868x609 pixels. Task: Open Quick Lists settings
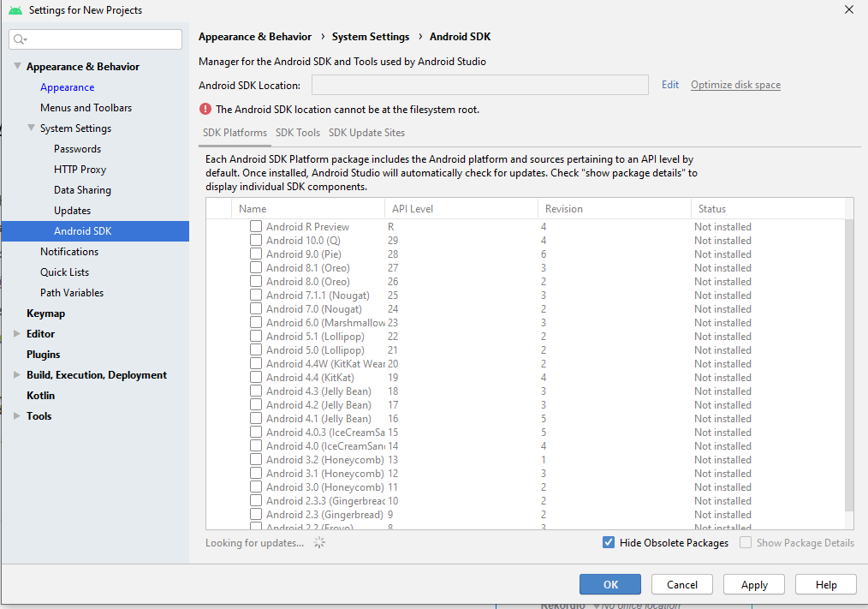coord(64,272)
